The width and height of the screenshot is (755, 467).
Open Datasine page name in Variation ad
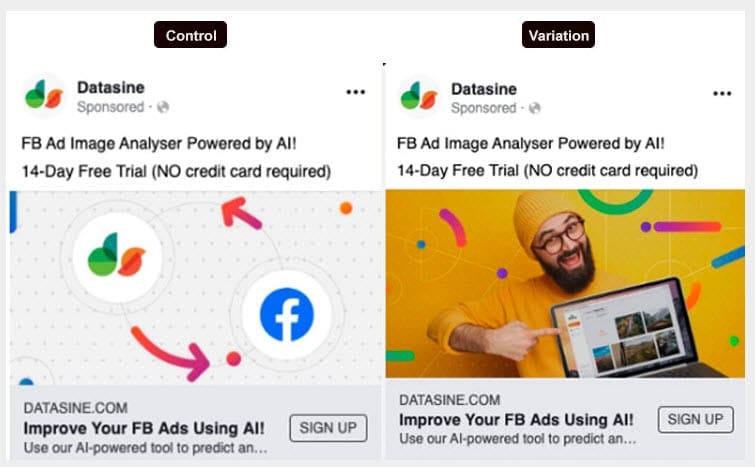[x=484, y=89]
